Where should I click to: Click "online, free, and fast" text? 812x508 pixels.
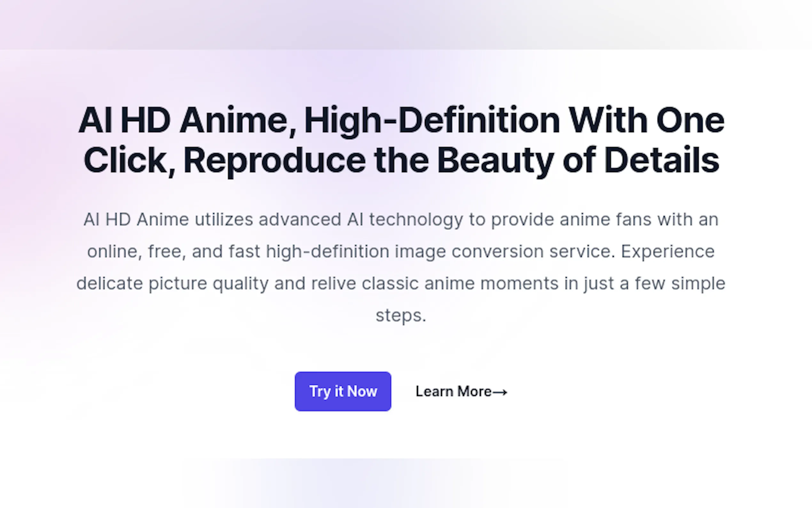(x=173, y=251)
